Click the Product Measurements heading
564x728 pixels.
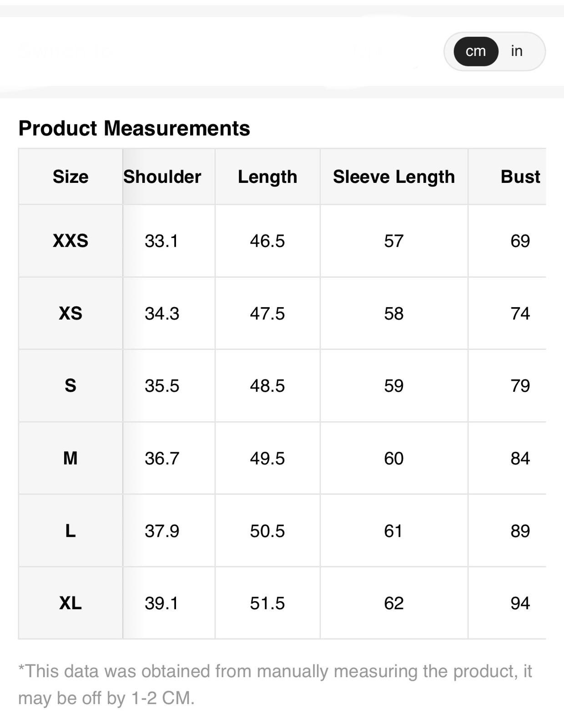[134, 128]
